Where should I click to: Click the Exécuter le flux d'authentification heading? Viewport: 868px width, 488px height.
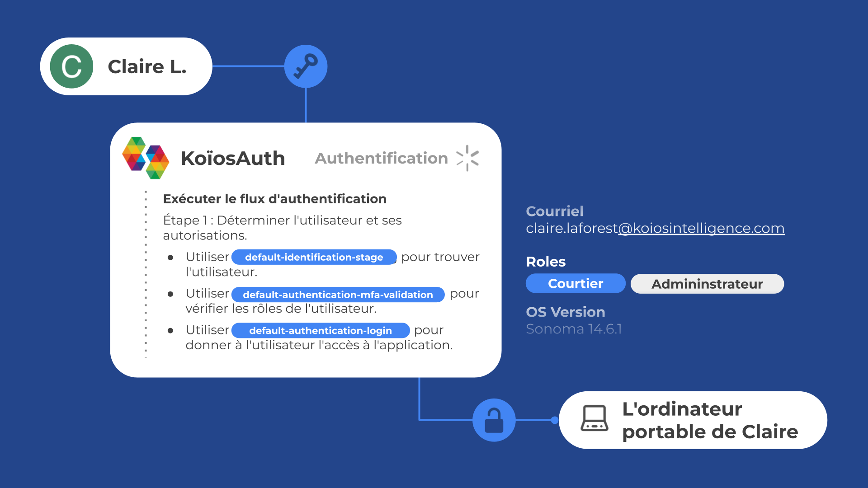tap(274, 199)
